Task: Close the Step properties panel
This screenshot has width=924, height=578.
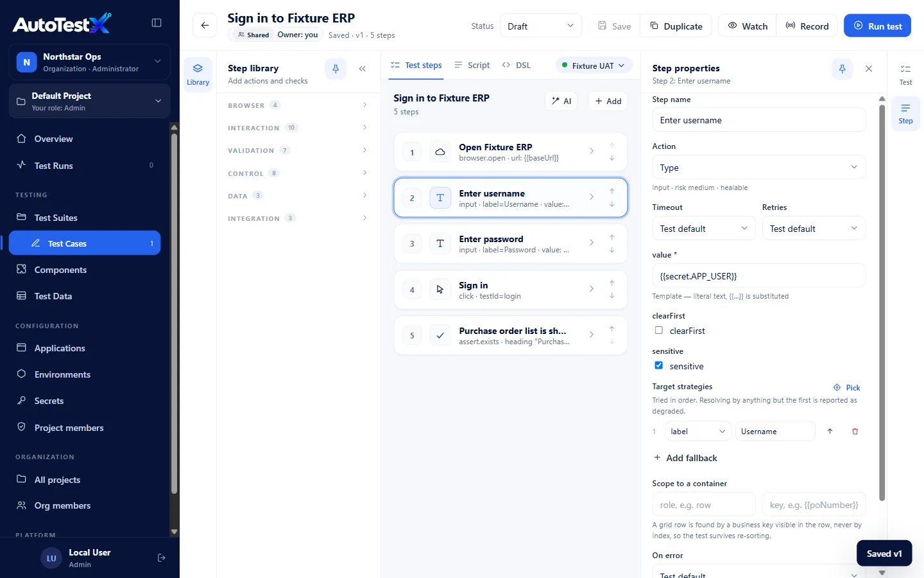Action: pos(869,69)
